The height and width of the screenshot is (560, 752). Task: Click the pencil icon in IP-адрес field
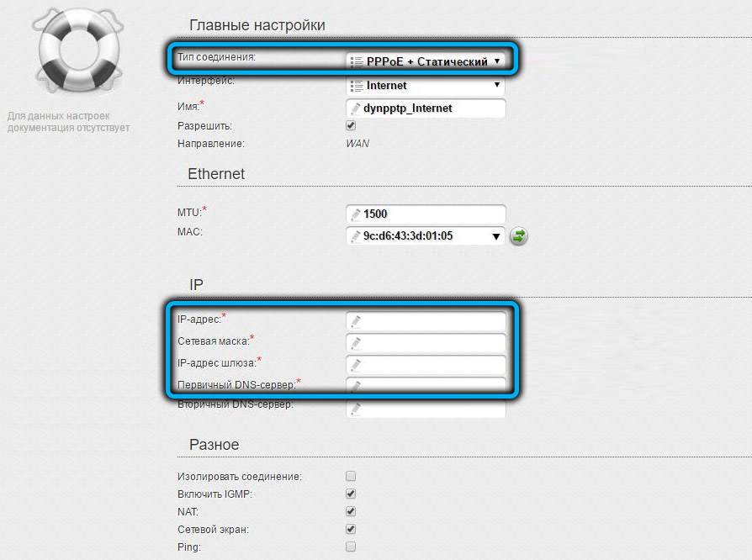(356, 321)
